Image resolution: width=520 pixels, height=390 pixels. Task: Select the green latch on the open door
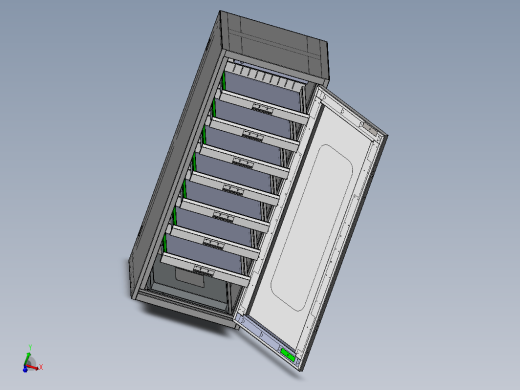pos(288,355)
